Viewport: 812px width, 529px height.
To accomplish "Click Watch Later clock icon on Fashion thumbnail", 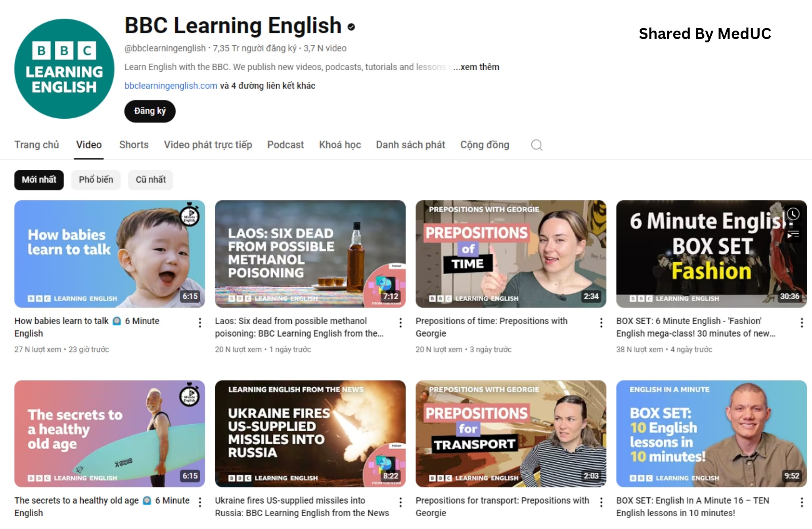I will [x=793, y=215].
